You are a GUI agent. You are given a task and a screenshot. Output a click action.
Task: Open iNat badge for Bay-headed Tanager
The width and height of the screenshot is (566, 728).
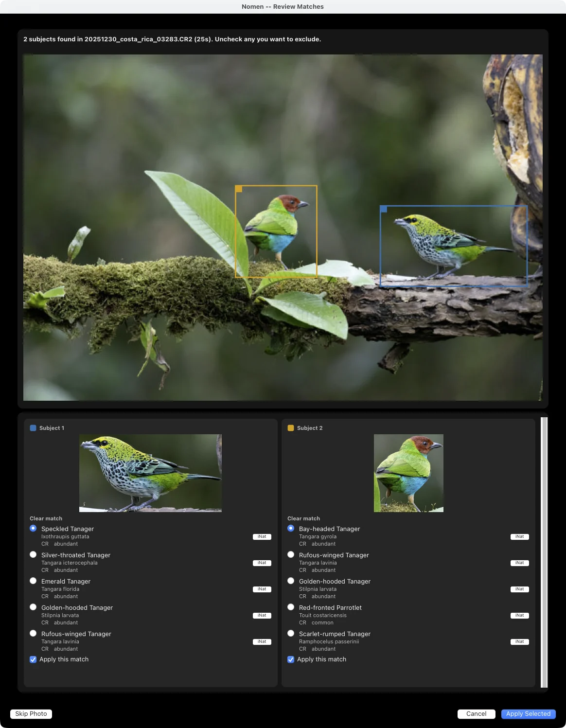coord(520,537)
